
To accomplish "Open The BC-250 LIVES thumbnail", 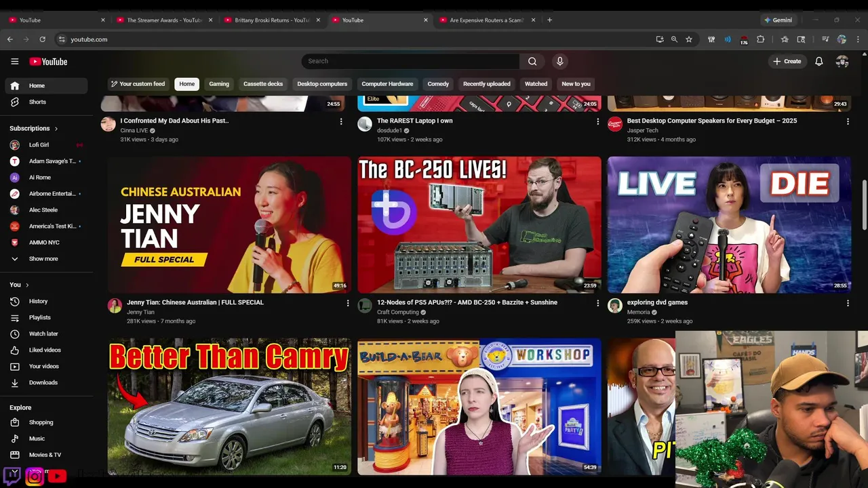I will pyautogui.click(x=479, y=225).
